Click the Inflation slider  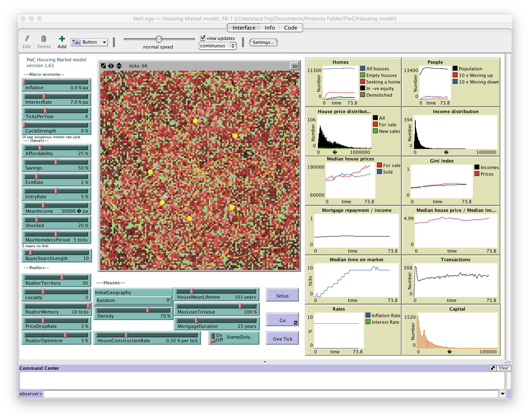[56, 85]
